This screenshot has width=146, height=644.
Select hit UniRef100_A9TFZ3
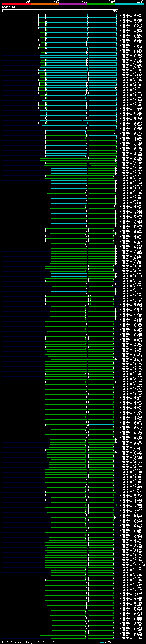click(131, 417)
